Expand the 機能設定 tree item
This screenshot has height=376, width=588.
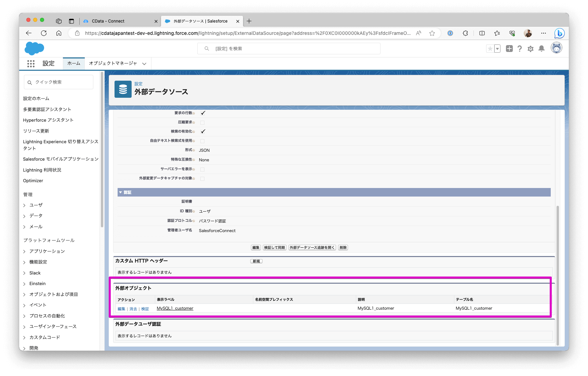[24, 262]
